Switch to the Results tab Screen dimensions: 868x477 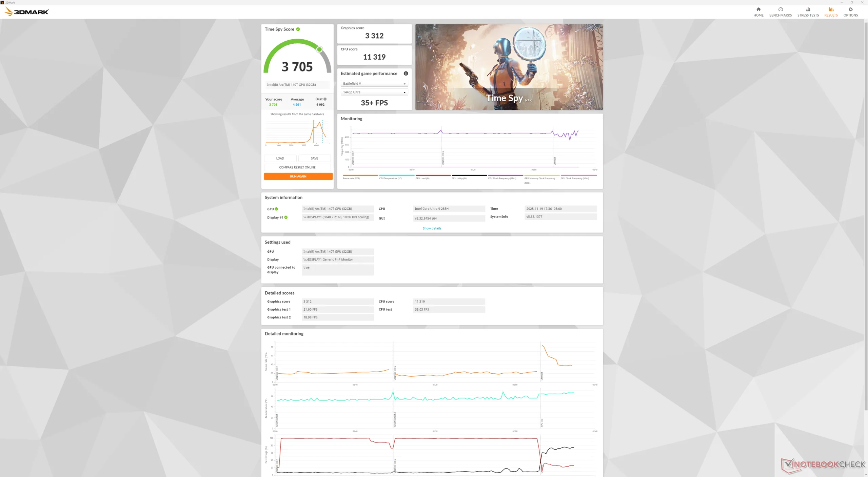click(x=831, y=12)
